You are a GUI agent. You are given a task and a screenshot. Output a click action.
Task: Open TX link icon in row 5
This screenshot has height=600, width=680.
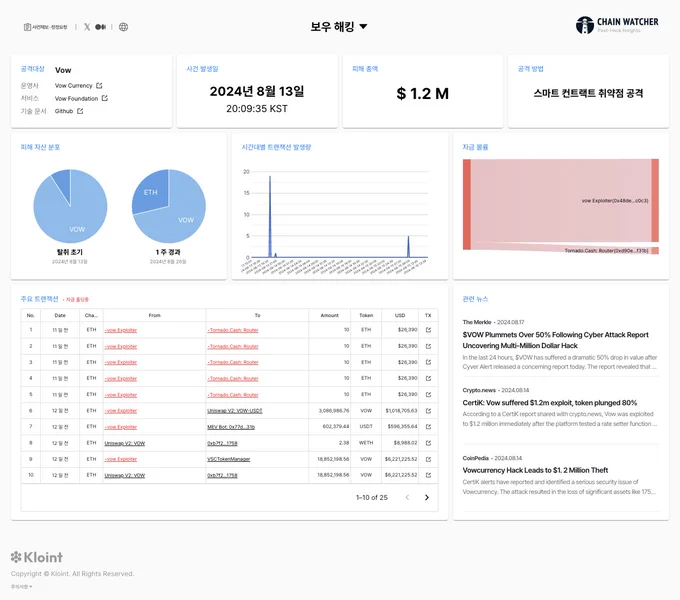[x=428, y=395]
